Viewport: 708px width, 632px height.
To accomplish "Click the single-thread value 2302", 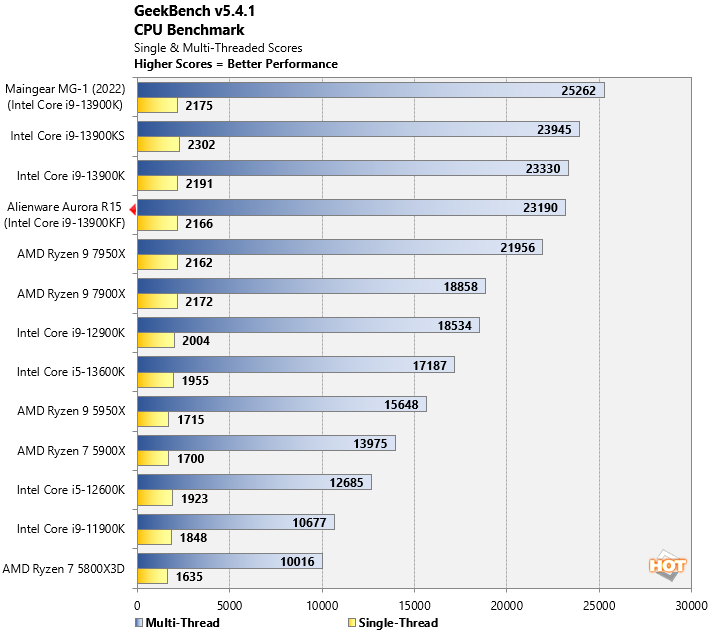I will tap(201, 144).
